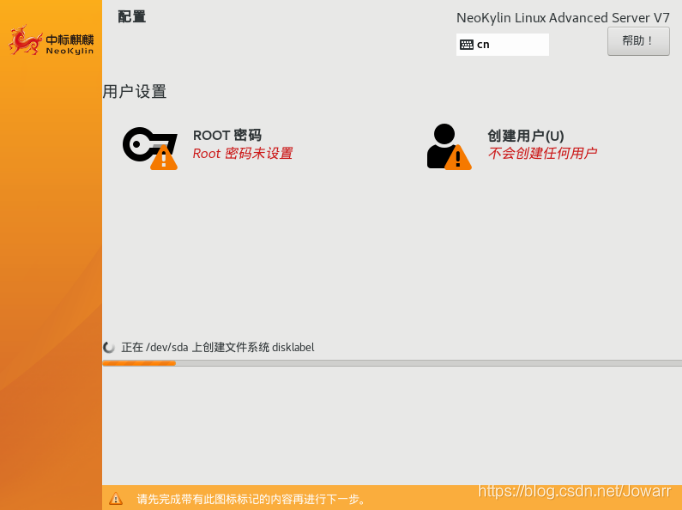The width and height of the screenshot is (682, 510).
Task: Open the ROOT password key icon
Action: (150, 148)
